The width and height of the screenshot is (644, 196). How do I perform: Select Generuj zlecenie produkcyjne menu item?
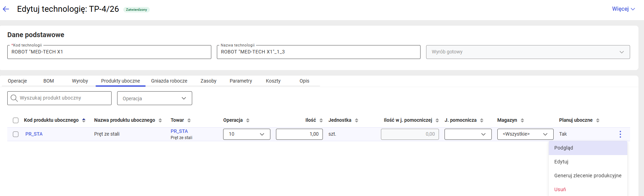[588, 176]
